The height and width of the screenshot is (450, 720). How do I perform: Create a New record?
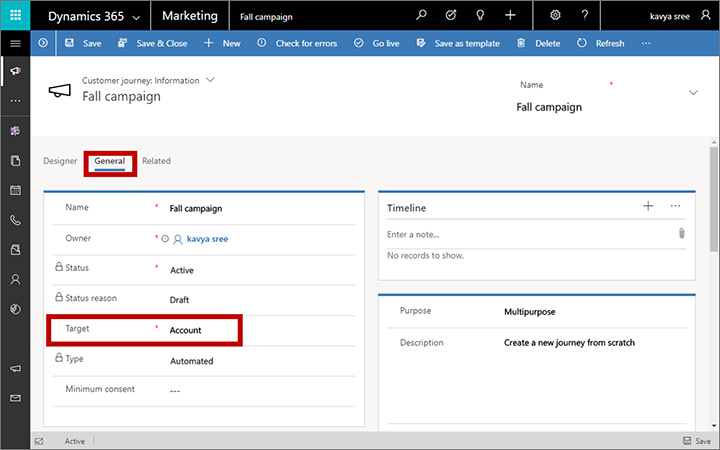(223, 43)
